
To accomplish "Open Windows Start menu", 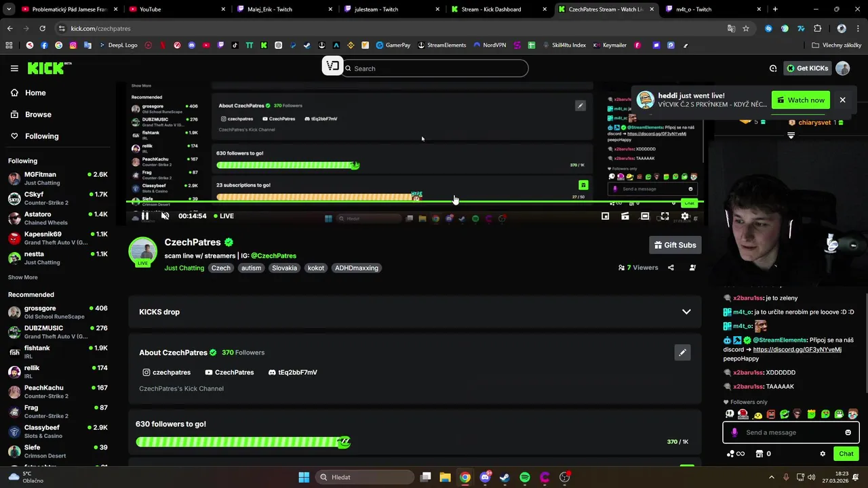I will click(304, 477).
